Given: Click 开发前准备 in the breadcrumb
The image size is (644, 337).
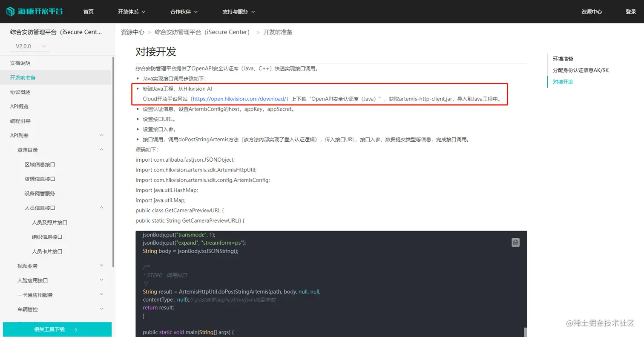Looking at the screenshot, I should tap(278, 32).
